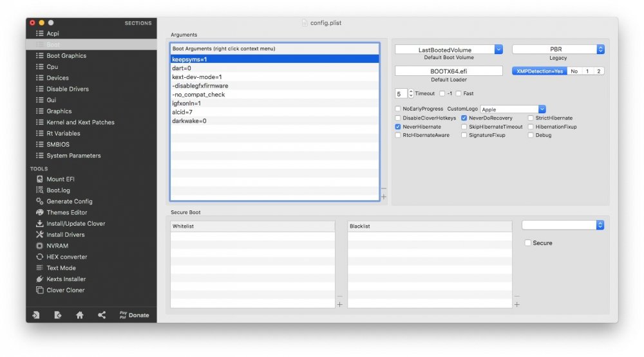The height and width of the screenshot is (357, 644).
Task: Remove a Whitelist entry with minus
Action: point(339,297)
